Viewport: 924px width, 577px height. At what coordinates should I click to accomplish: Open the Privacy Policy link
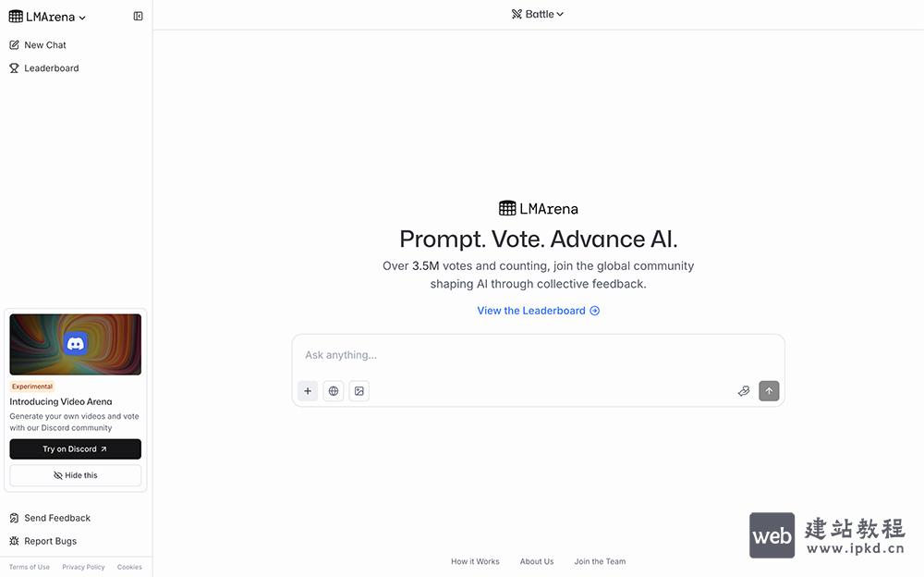tap(83, 567)
